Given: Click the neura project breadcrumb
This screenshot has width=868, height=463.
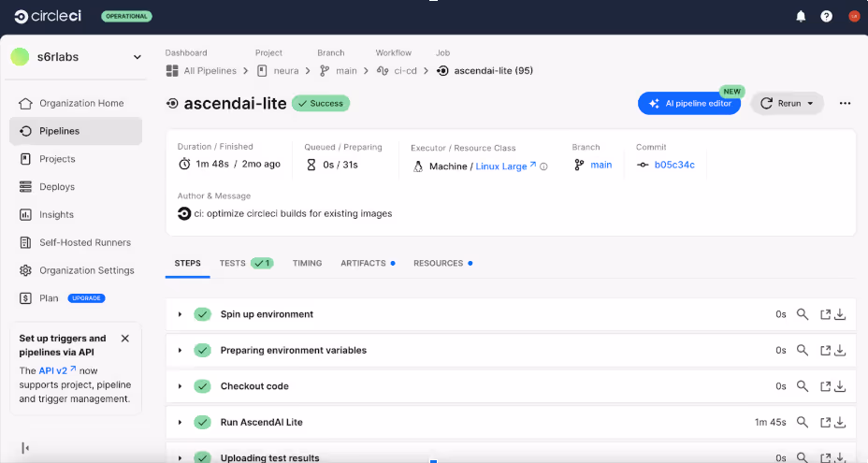Looking at the screenshot, I should 278,71.
